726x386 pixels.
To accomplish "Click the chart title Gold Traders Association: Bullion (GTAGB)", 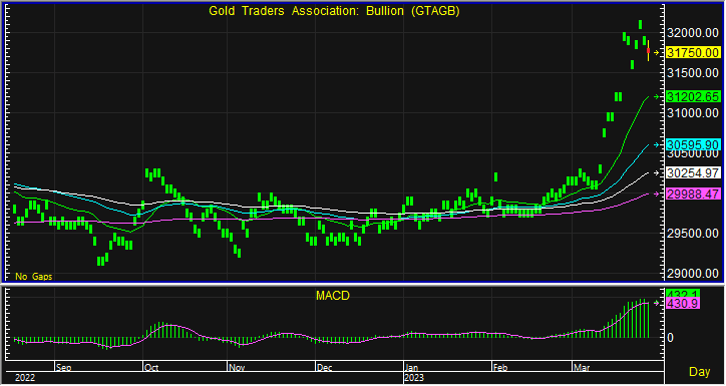I will (334, 11).
